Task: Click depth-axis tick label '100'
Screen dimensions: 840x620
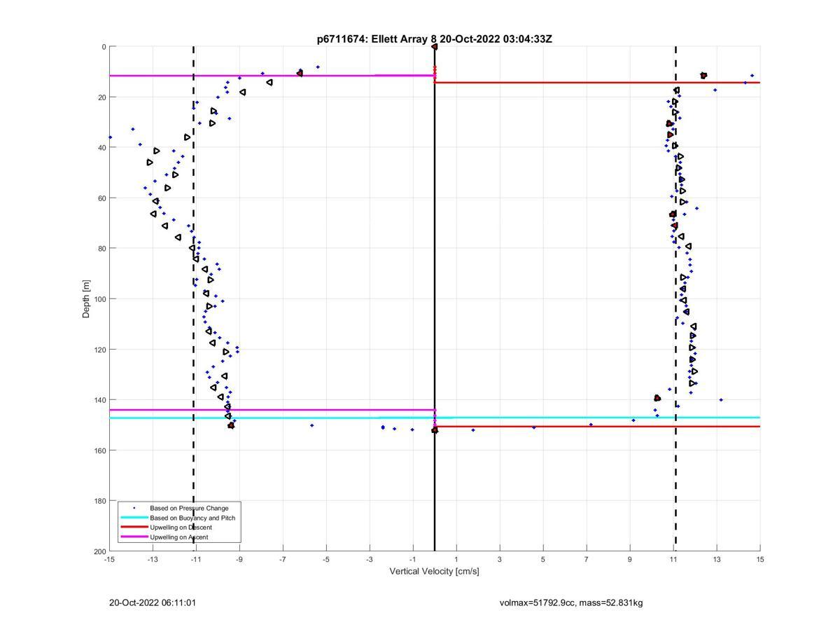Action: pyautogui.click(x=99, y=299)
